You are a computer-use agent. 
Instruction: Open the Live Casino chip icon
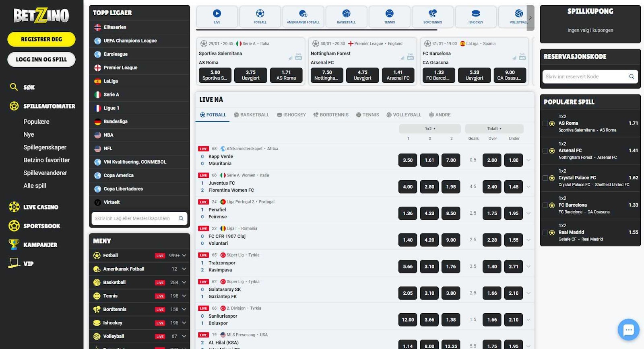[14, 207]
